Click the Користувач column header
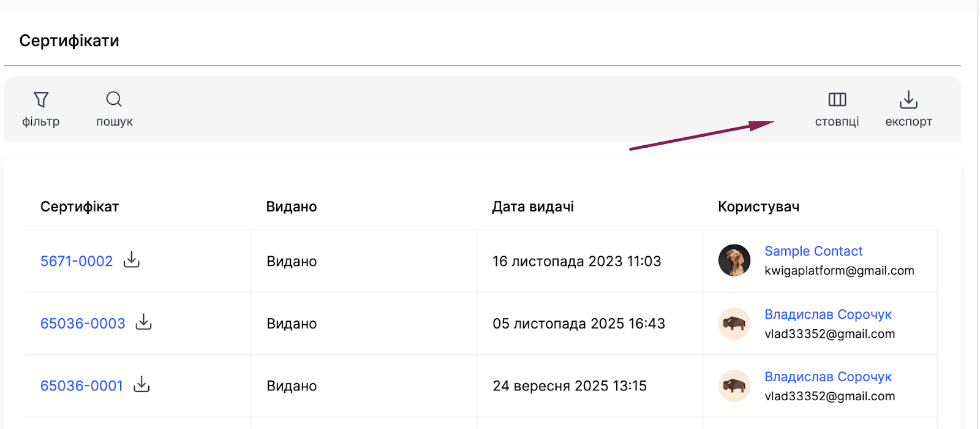 pos(758,207)
